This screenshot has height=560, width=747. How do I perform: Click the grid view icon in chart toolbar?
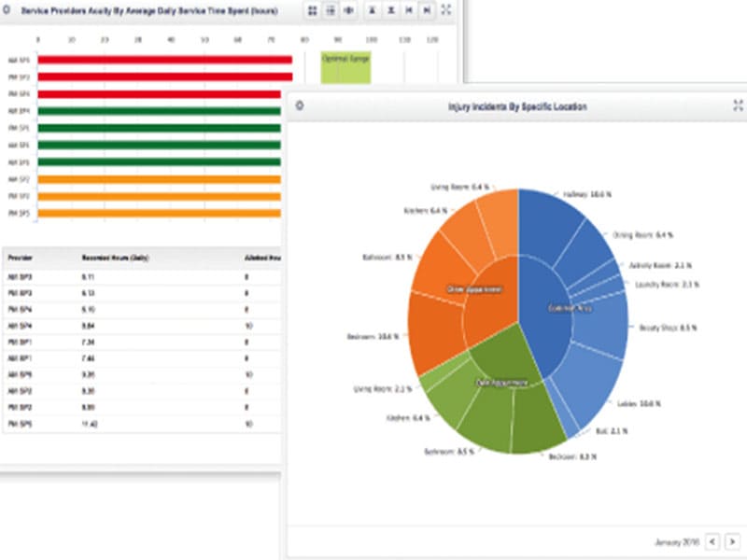313,10
